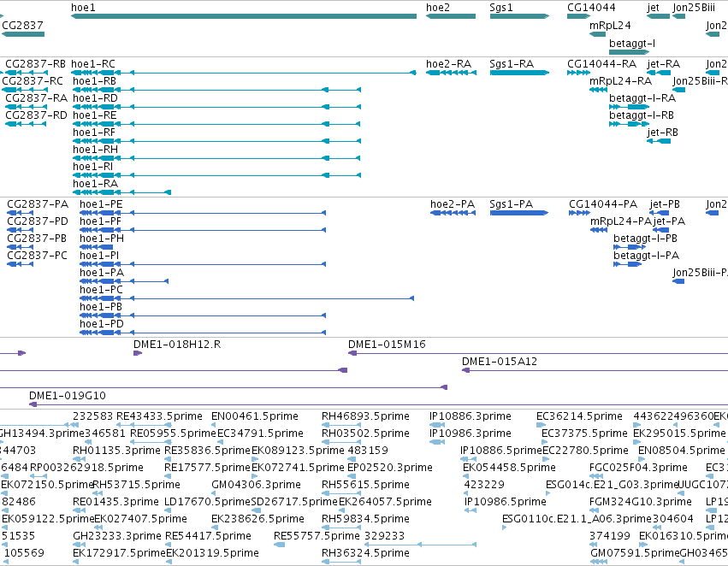Open EST EK201319.5prime
The height and width of the screenshot is (566, 728).
213,553
